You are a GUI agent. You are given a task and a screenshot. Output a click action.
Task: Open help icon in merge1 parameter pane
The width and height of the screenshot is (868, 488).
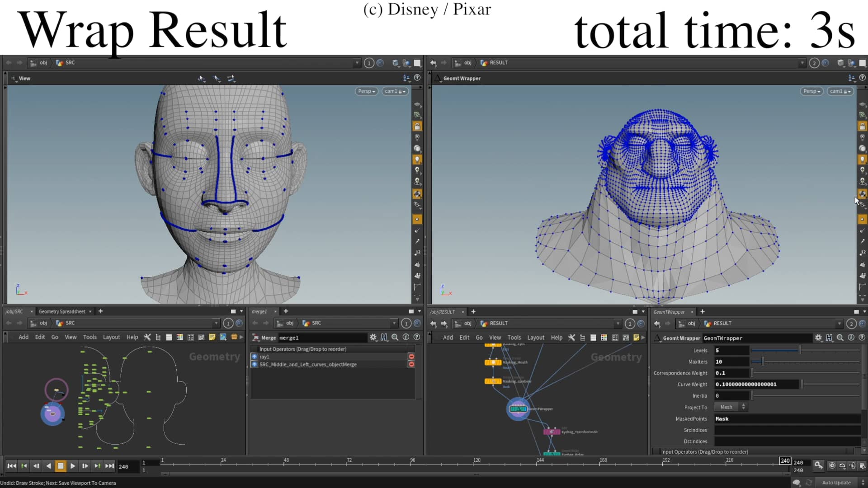pos(417,337)
